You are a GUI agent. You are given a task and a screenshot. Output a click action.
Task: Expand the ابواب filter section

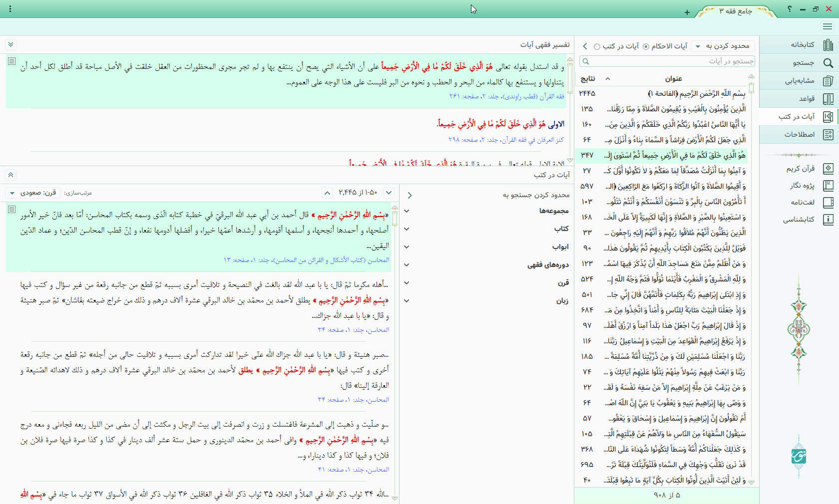click(x=407, y=247)
